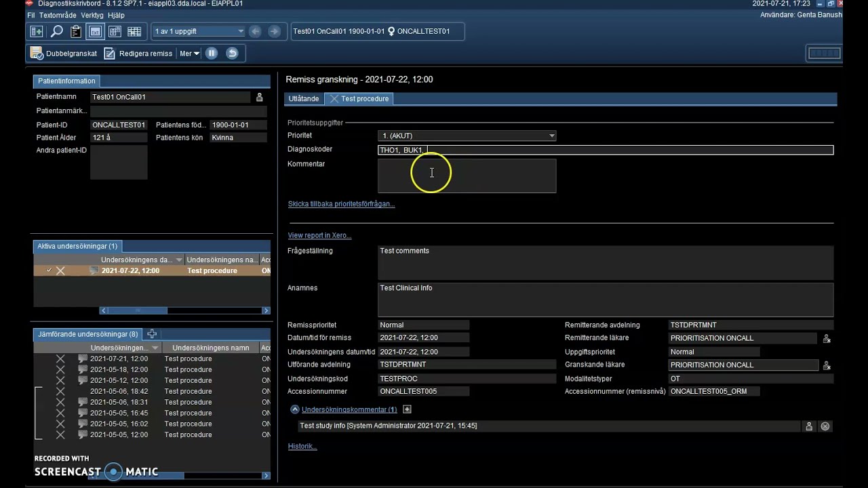
Task: Open the Fil menu
Action: (x=31, y=15)
